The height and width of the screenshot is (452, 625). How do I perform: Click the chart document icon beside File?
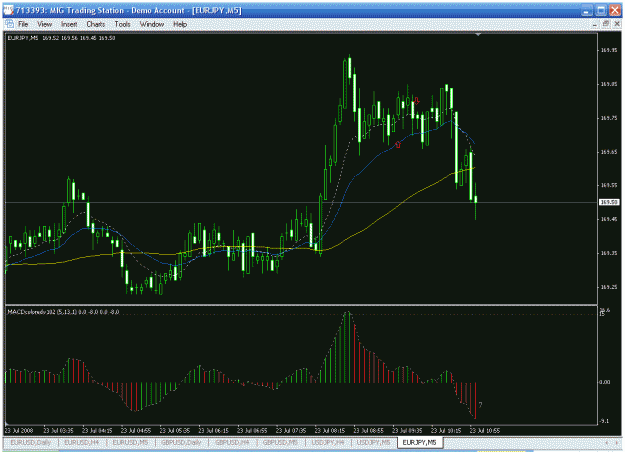9,24
